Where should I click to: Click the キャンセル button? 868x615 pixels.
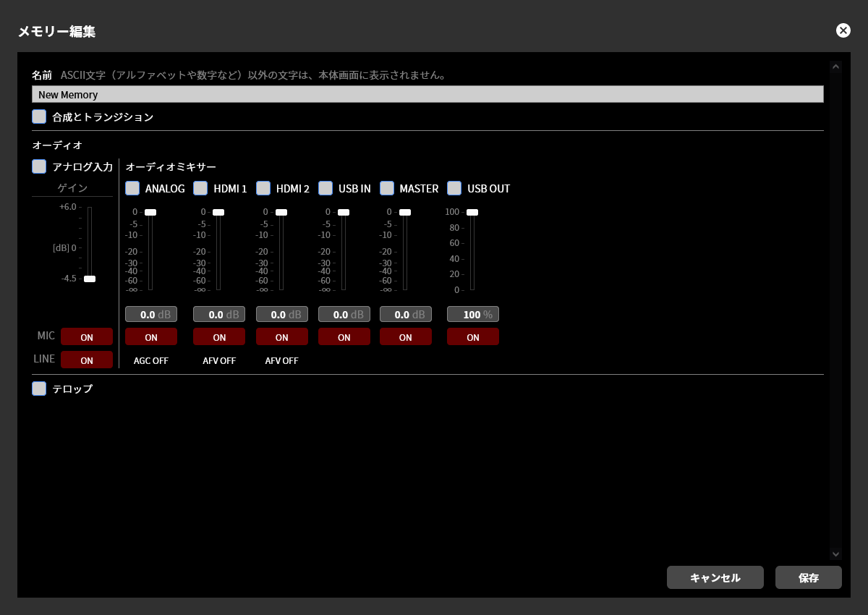tap(715, 577)
